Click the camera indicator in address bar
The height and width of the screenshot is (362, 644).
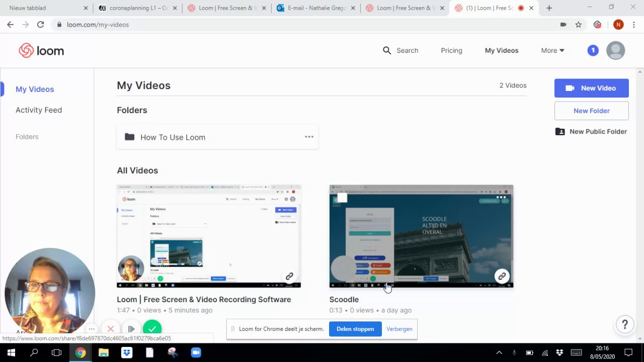pyautogui.click(x=563, y=24)
